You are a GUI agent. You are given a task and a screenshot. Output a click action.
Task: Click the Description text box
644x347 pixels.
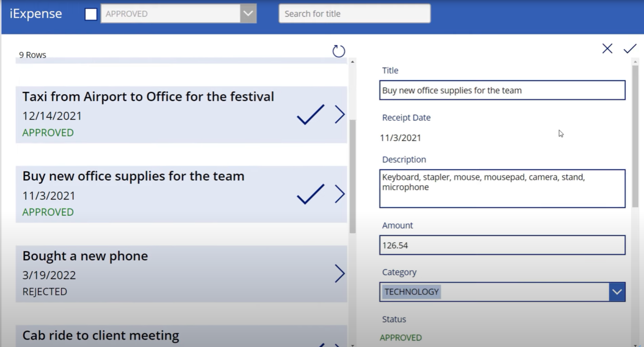[x=502, y=188]
